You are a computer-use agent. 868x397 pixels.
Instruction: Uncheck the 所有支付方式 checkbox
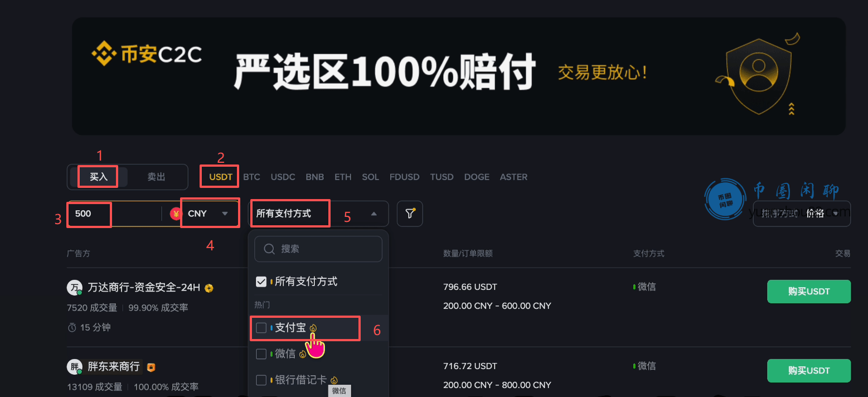coord(261,282)
